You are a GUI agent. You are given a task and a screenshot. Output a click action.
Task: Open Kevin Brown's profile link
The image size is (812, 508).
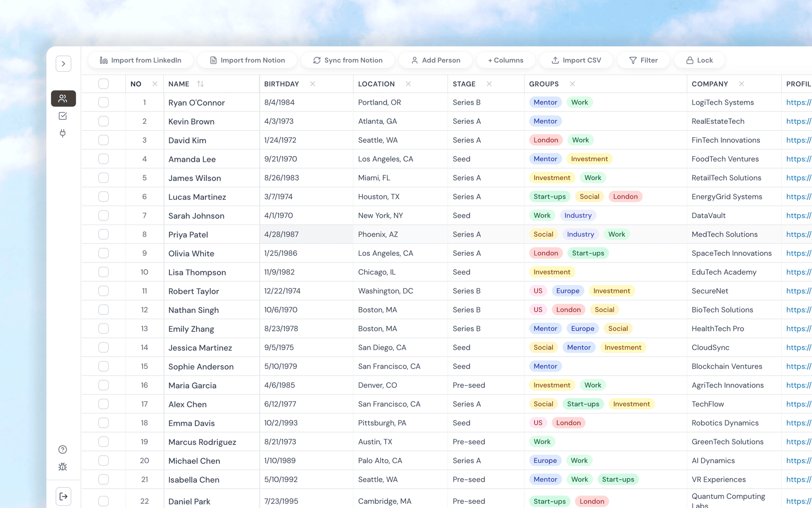798,121
